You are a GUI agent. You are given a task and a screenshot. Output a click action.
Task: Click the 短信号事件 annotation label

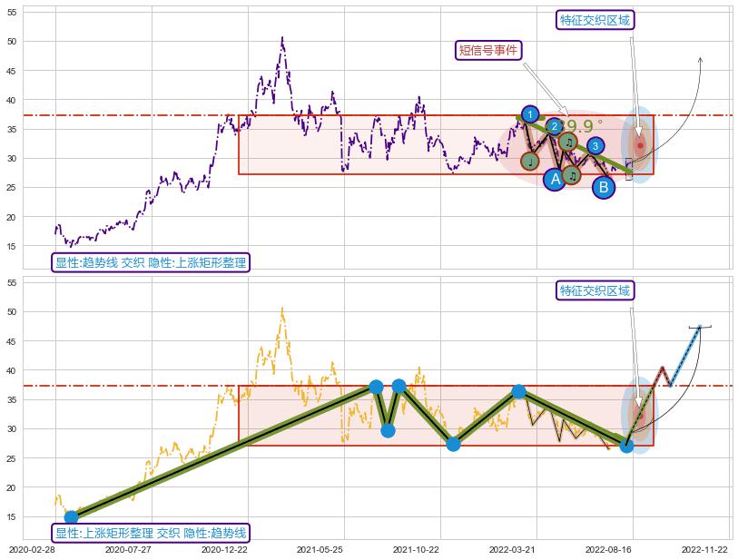coord(488,50)
